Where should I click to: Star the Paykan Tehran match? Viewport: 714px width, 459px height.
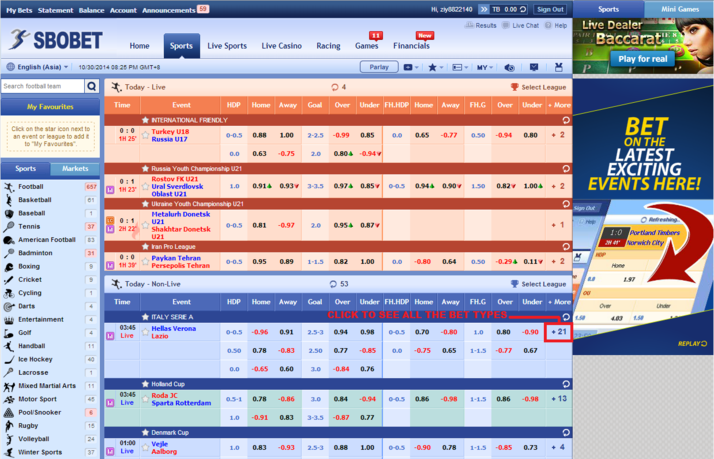(145, 261)
